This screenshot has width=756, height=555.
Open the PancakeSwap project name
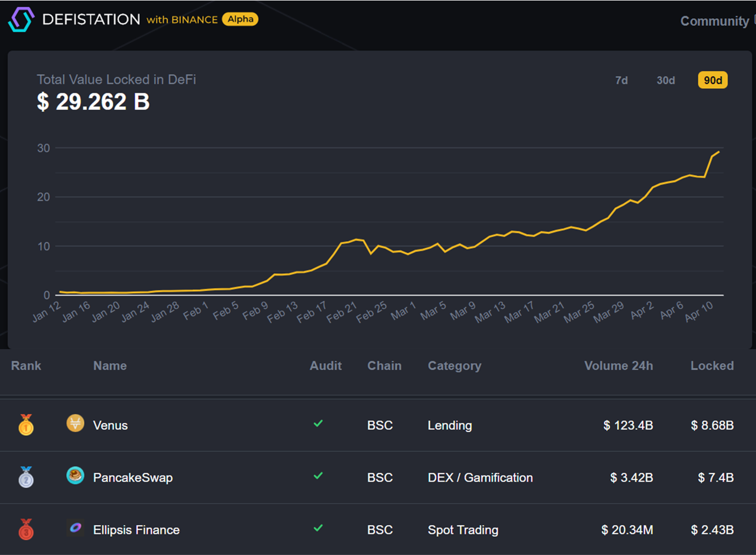(x=133, y=478)
